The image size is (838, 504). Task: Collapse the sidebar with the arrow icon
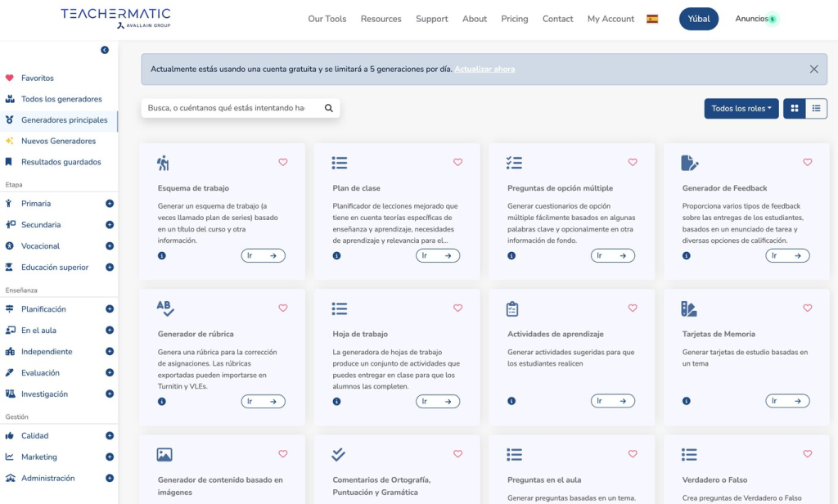coord(105,50)
